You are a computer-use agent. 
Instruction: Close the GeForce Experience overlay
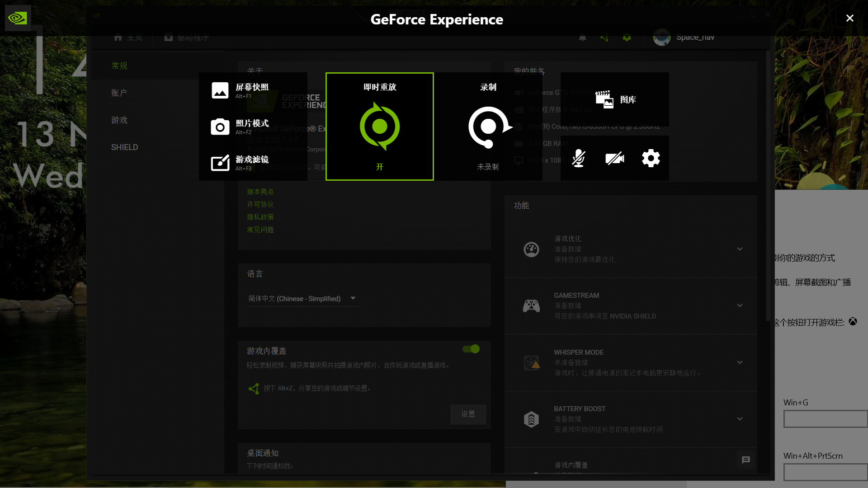849,18
